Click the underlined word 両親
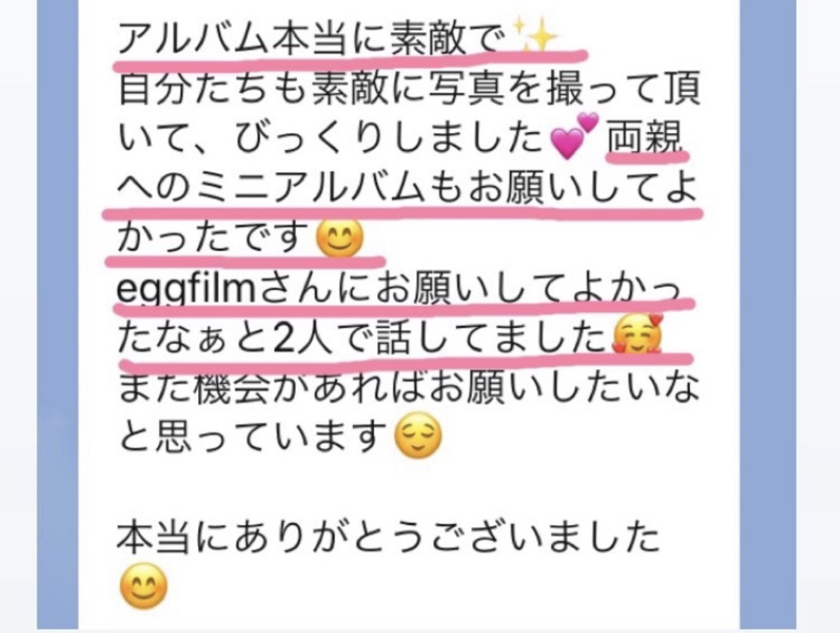Viewport: 840px width, 633px height. point(646,137)
